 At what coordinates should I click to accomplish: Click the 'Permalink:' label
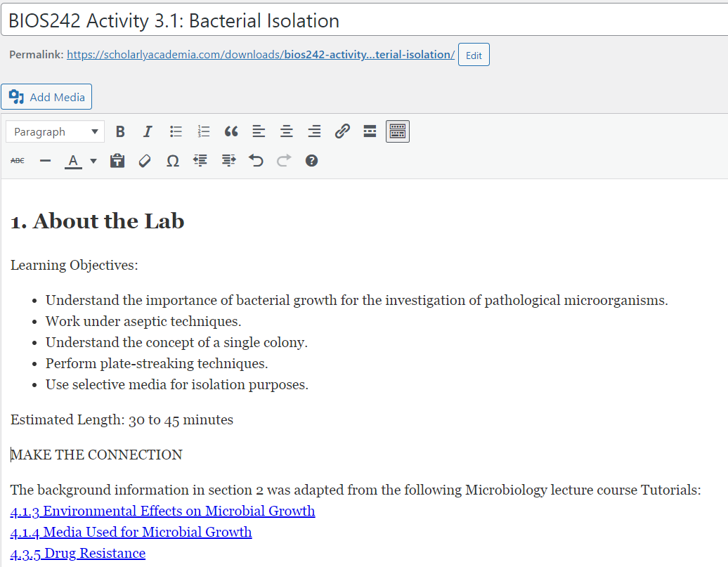coord(37,55)
